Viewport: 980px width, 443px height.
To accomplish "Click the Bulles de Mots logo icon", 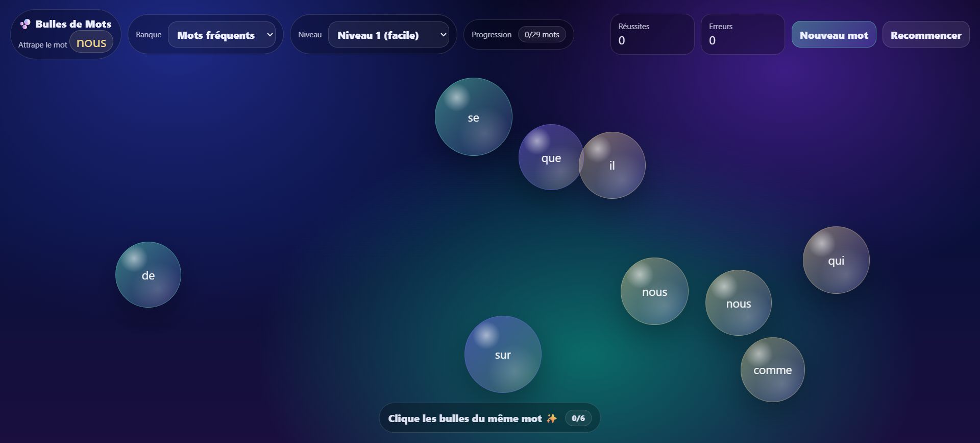I will click(25, 24).
